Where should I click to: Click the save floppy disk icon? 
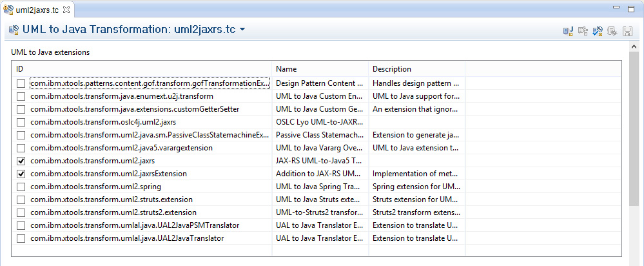(x=627, y=31)
